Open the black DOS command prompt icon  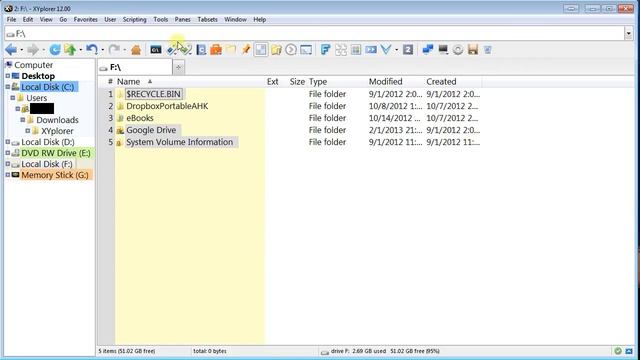click(156, 50)
